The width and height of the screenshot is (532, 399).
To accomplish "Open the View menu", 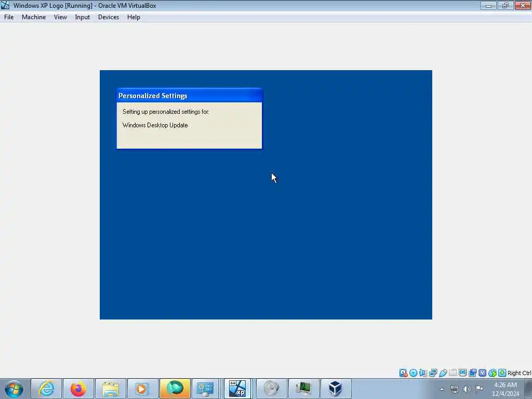I will pyautogui.click(x=60, y=17).
